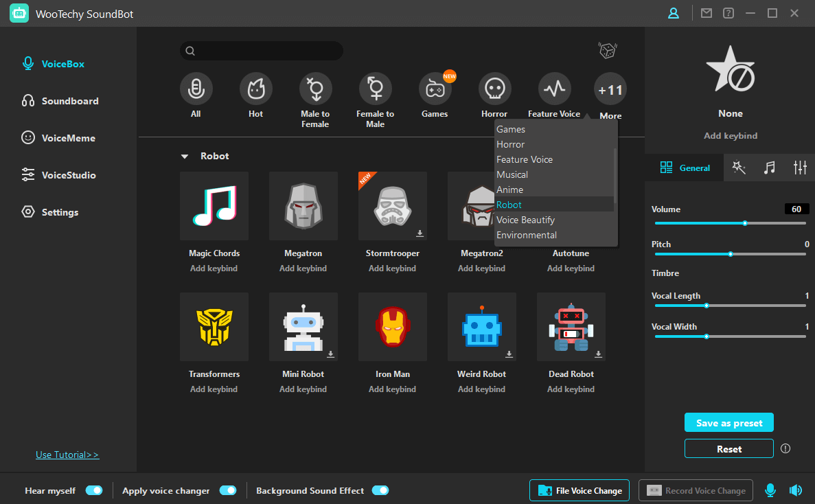Adjust the Pitch slider
Image resolution: width=815 pixels, height=504 pixels.
click(731, 254)
